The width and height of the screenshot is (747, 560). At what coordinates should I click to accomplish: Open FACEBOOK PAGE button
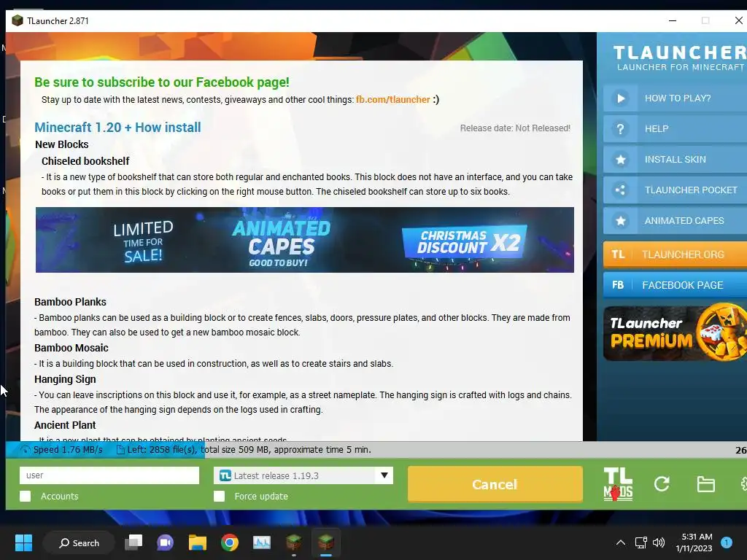tap(675, 285)
